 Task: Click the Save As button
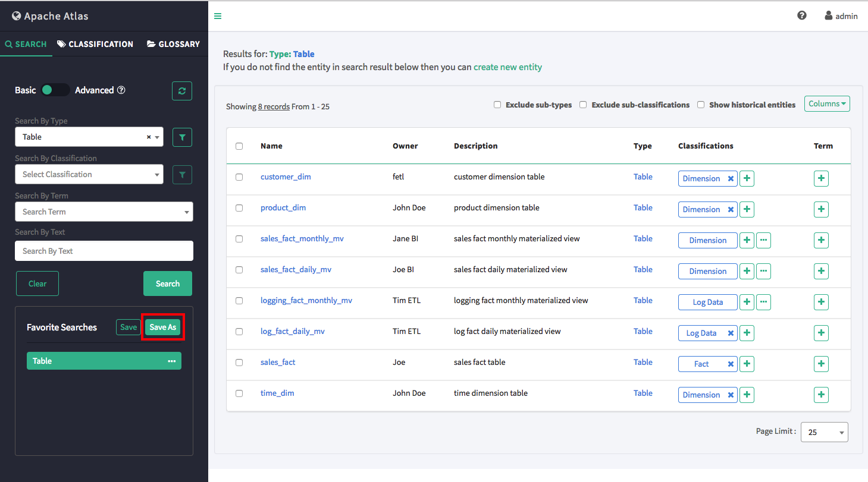(162, 327)
